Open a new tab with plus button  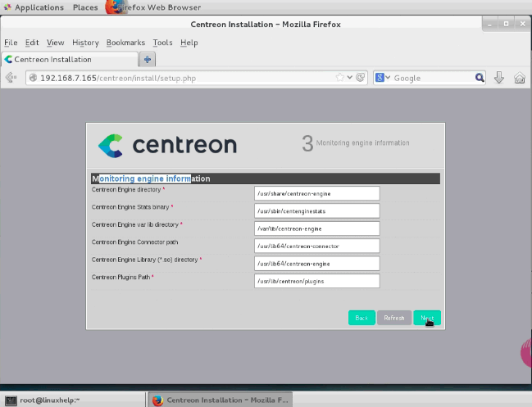(148, 59)
